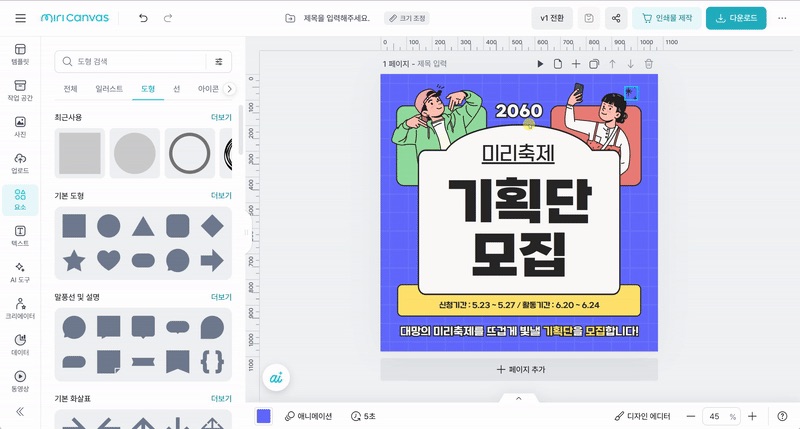Open the purple background color swatch
The image size is (800, 429).
tap(264, 416)
